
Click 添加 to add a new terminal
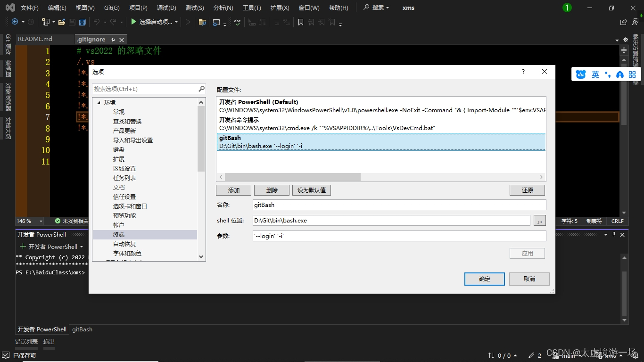point(233,190)
